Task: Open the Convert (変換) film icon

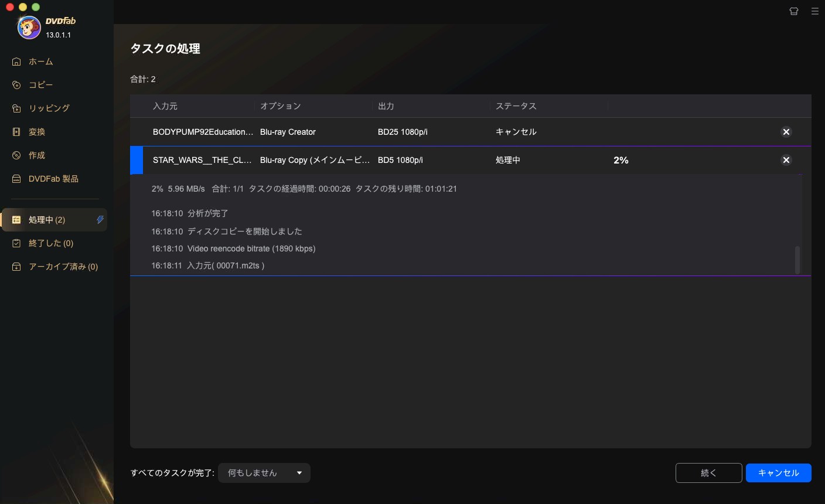Action: click(16, 132)
